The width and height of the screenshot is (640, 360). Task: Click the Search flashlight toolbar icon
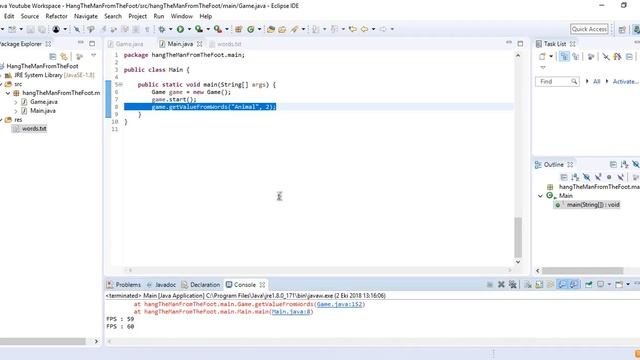click(294, 29)
